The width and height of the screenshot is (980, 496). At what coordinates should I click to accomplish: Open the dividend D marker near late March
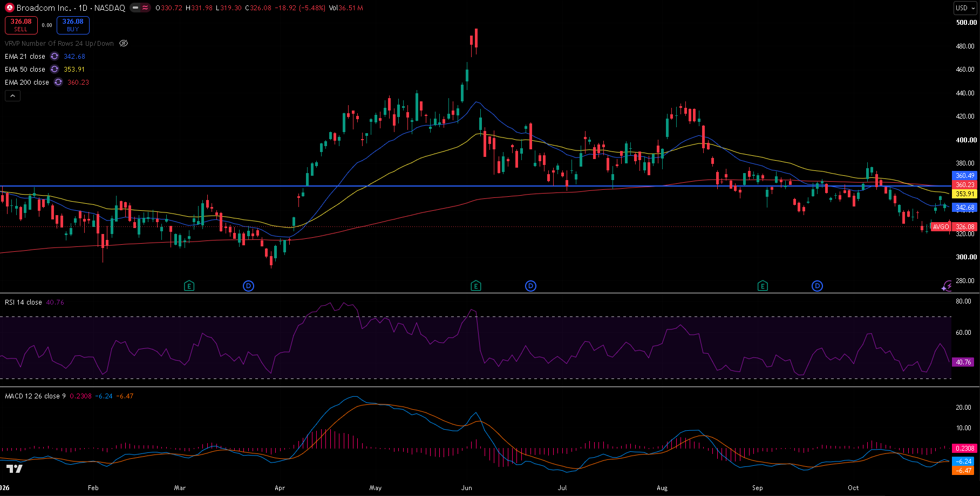tap(248, 286)
